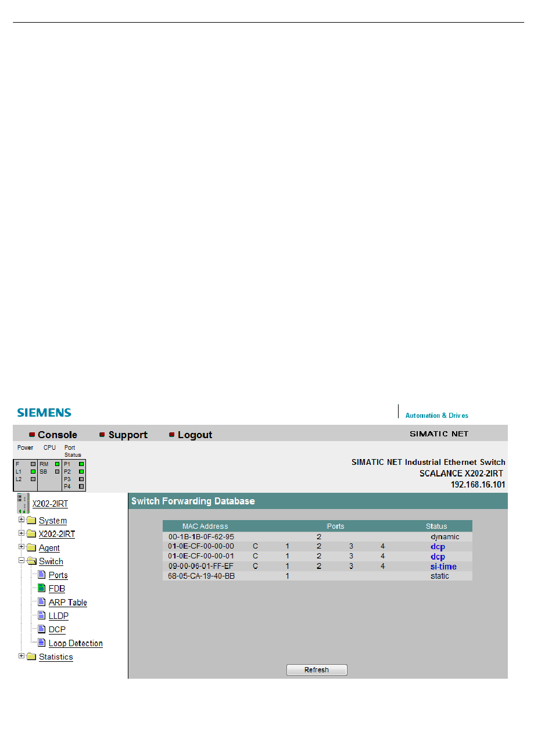Open the FDB page link

57,589
